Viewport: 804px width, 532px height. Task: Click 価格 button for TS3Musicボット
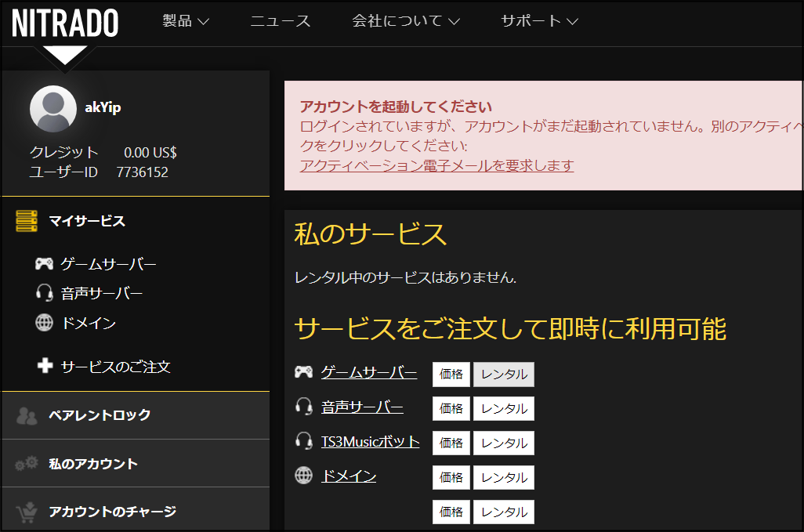click(451, 443)
